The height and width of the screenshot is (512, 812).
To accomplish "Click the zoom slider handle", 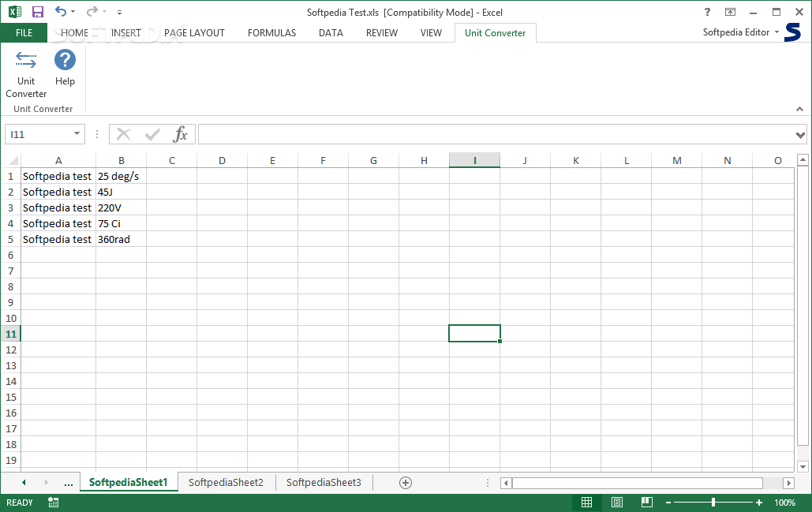I will coord(713,503).
